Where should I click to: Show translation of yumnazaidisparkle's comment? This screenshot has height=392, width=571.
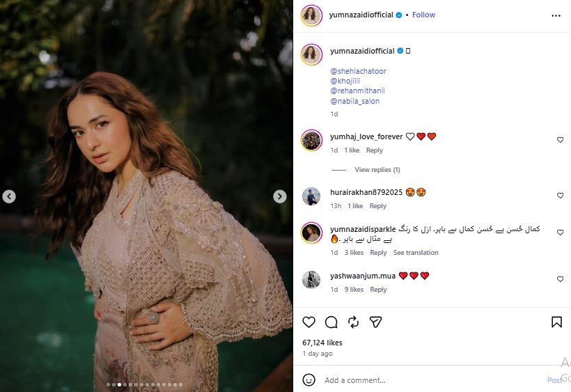pos(416,253)
